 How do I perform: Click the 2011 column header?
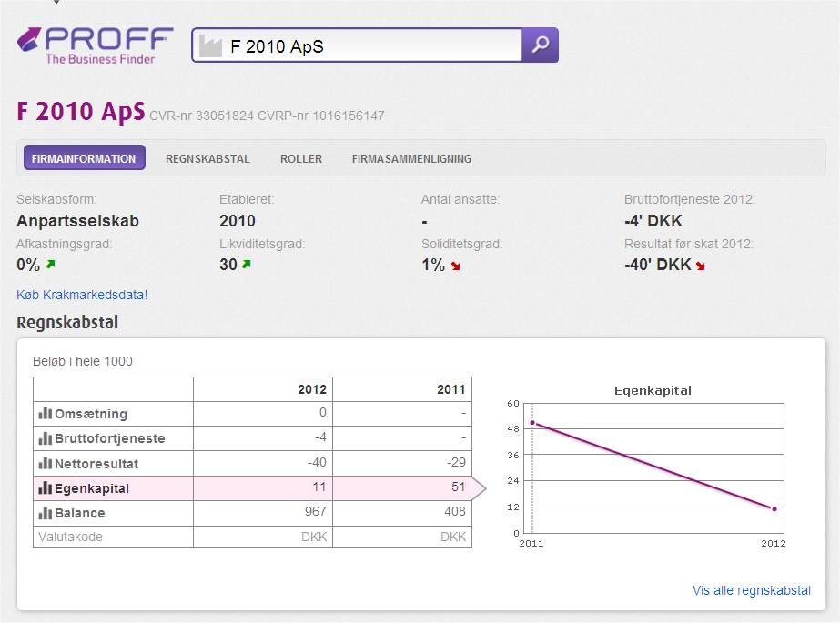[x=451, y=389]
